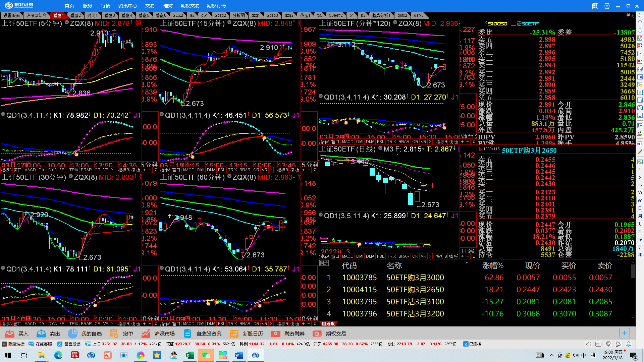Click the plus expander at toolbar's right end
This screenshot has height=362, width=644.
pos(624,333)
